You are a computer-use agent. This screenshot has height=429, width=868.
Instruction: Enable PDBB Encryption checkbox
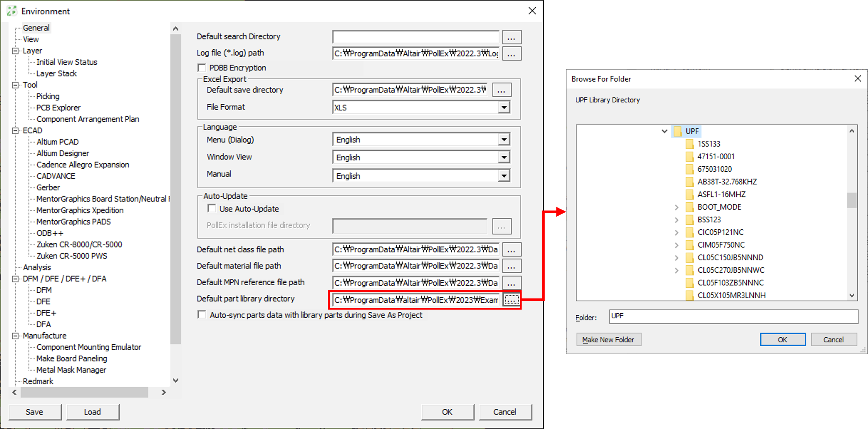[x=202, y=68]
